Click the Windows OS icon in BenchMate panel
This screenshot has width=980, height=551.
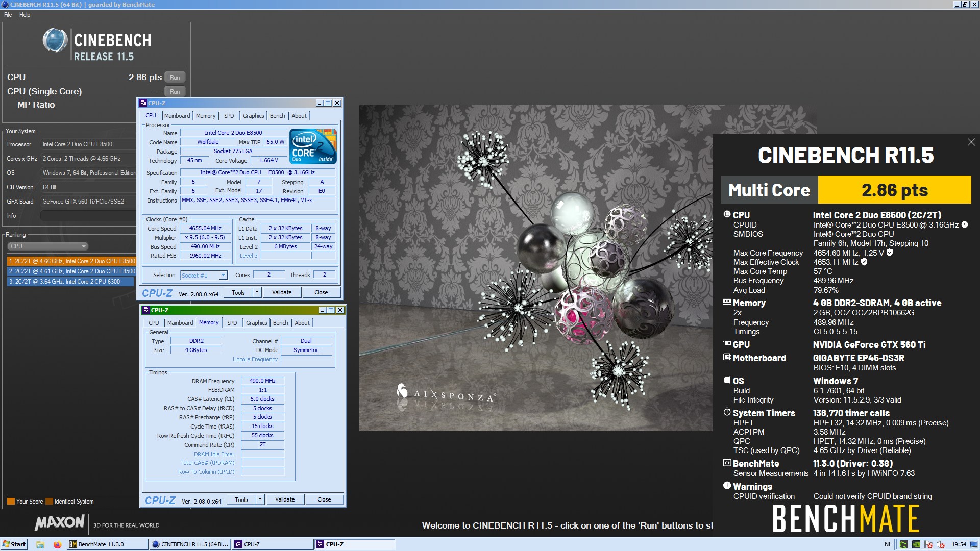(727, 381)
